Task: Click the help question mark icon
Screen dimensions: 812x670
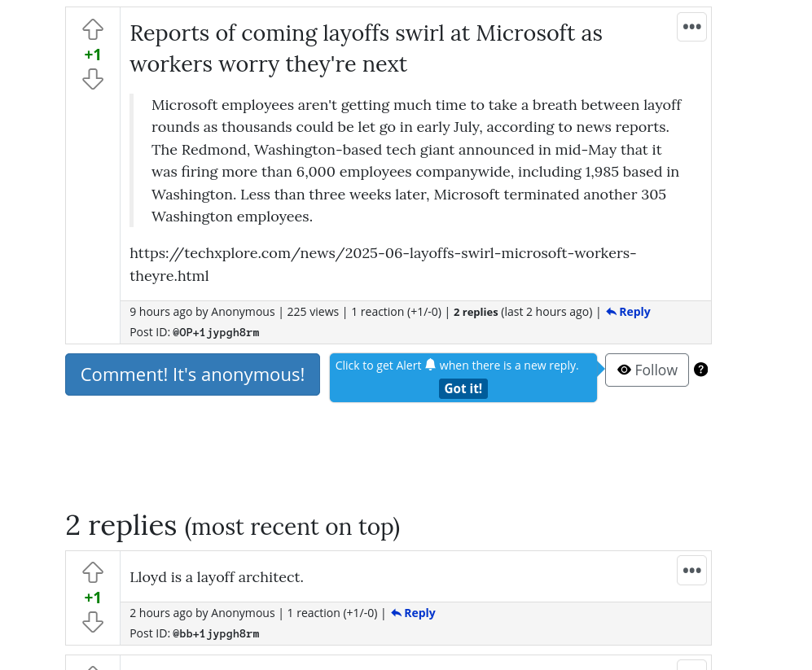Action: (x=700, y=370)
